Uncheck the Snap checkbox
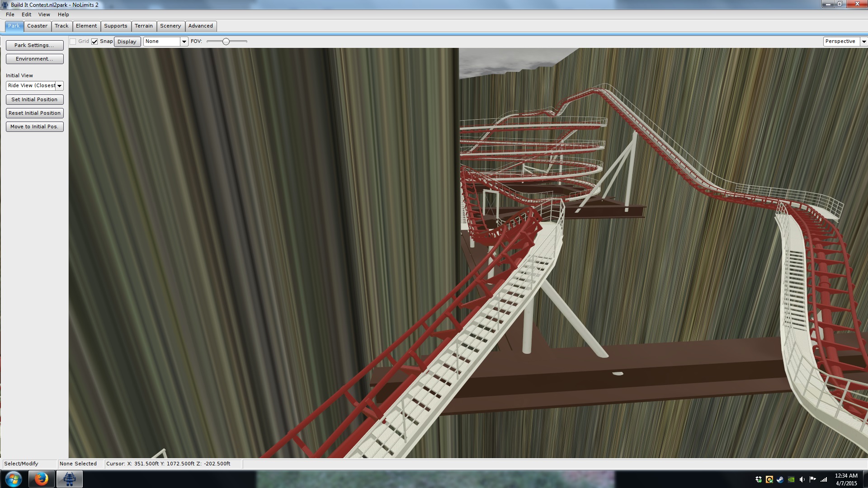The image size is (868, 488). (94, 42)
